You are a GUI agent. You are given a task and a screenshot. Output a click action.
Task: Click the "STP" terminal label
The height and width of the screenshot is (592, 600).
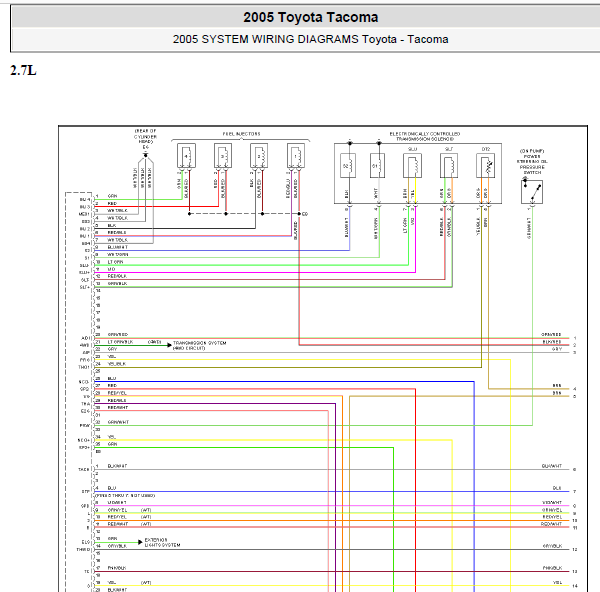85,491
